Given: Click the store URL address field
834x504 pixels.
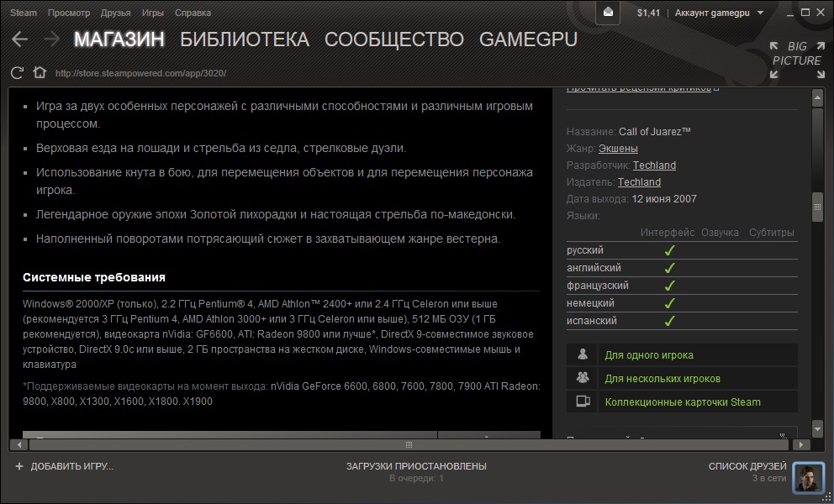Looking at the screenshot, I should click(x=141, y=73).
